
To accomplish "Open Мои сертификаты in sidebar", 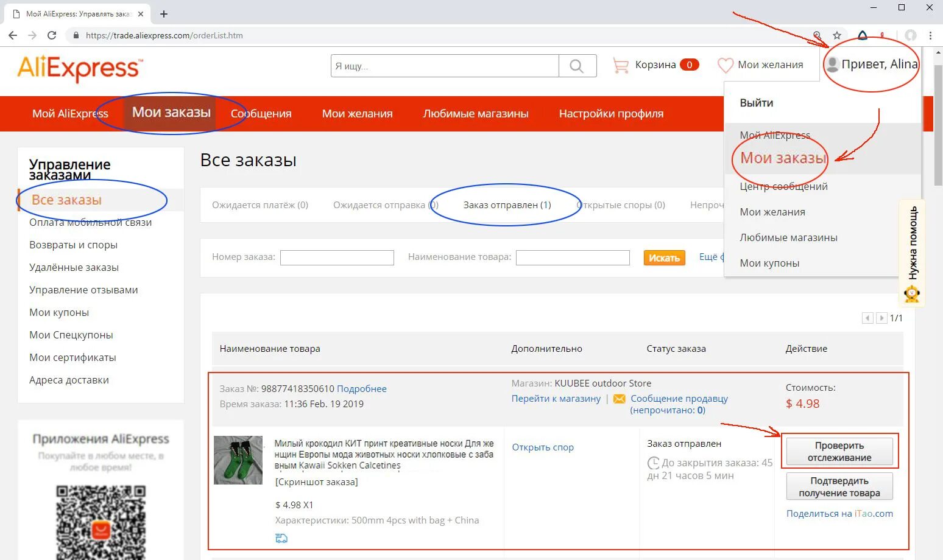I will 72,357.
